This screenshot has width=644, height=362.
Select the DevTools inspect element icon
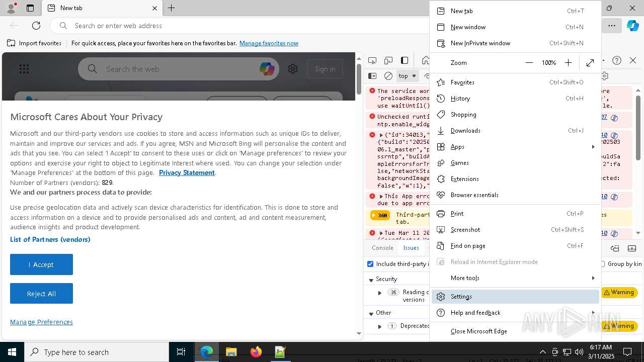(x=372, y=60)
